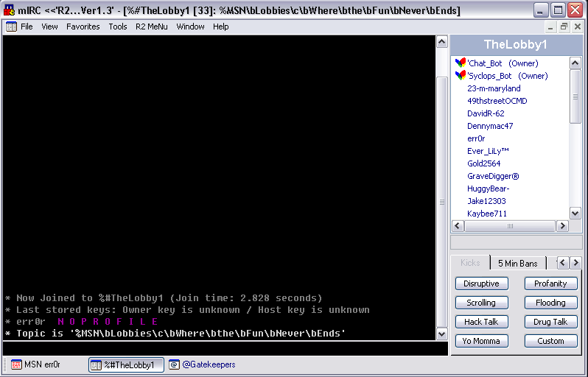
Task: Click 'Now Joined to %#TheLobby1' line
Action: 164,298
